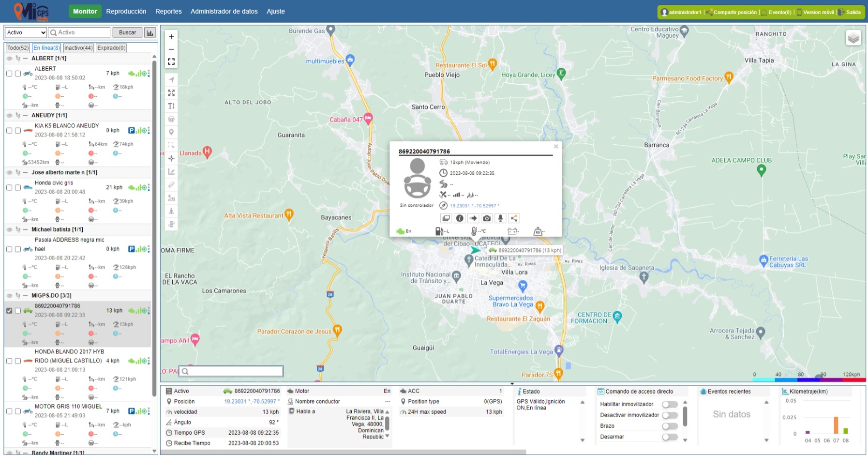
Task: Click the share icon in vehicle popup
Action: click(514, 218)
